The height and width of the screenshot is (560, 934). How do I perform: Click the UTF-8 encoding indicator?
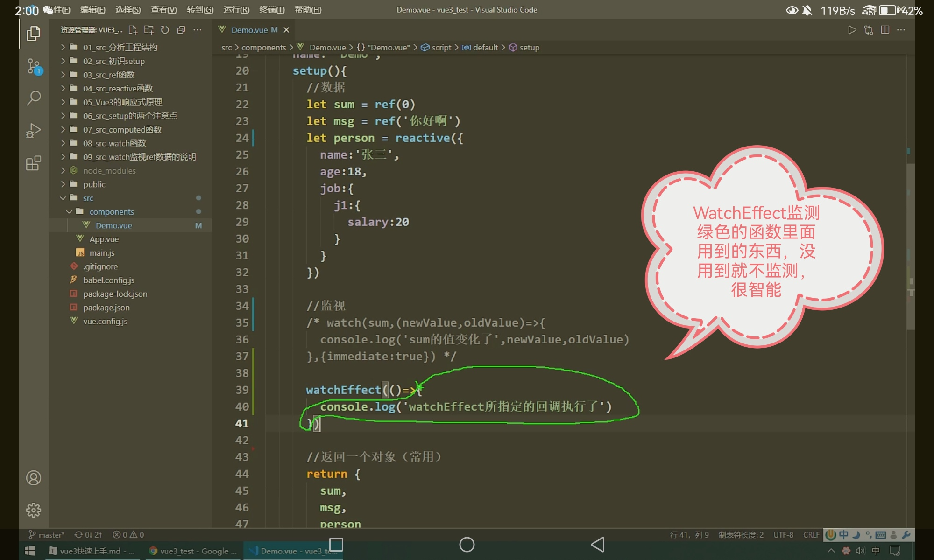click(783, 535)
